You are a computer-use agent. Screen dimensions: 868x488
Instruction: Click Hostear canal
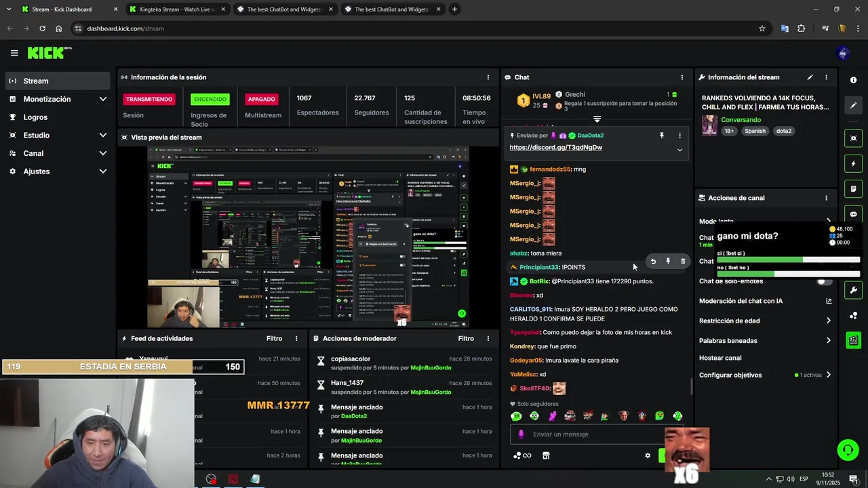pyautogui.click(x=720, y=358)
